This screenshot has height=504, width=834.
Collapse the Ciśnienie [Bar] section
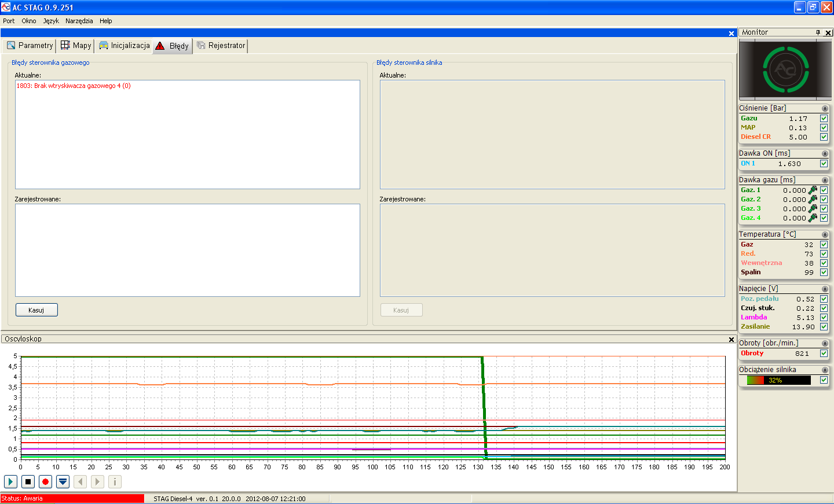[x=825, y=108]
